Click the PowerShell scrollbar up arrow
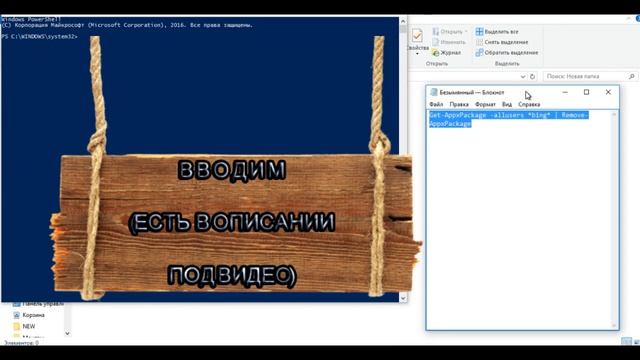 coord(403,21)
